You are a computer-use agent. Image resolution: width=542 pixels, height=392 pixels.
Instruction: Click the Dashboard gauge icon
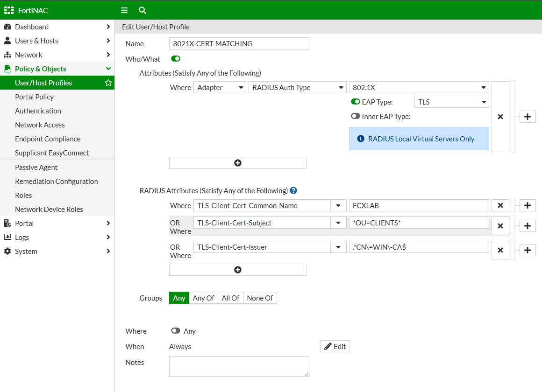[x=7, y=27]
